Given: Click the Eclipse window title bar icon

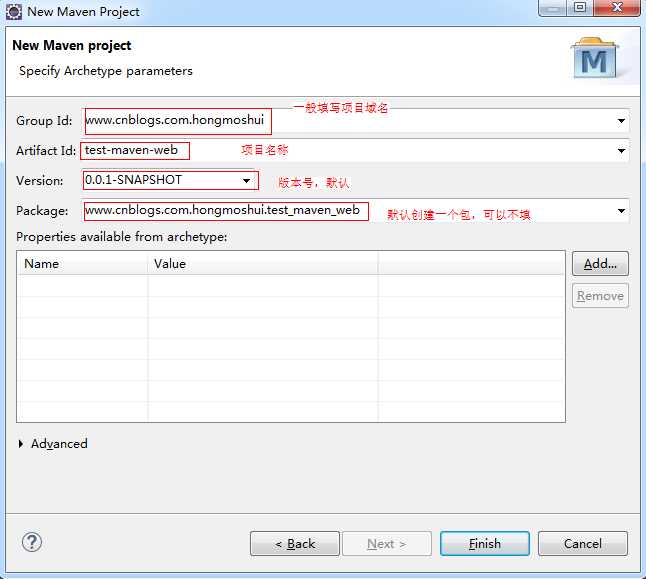Looking at the screenshot, I should (14, 12).
